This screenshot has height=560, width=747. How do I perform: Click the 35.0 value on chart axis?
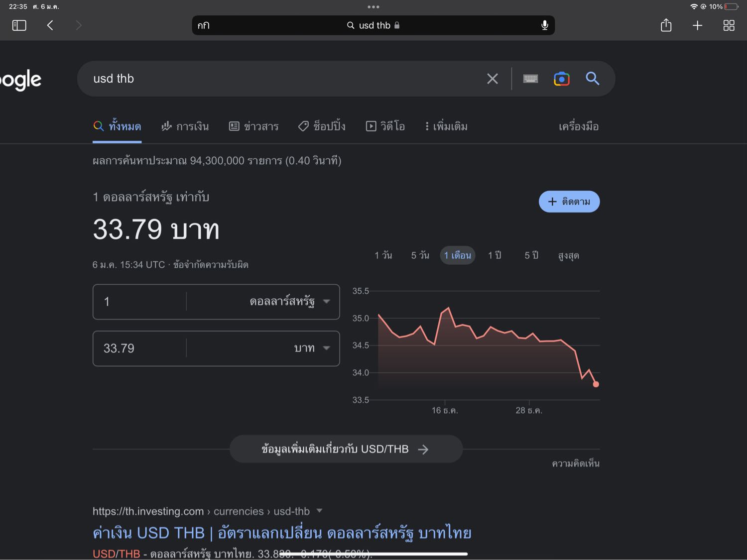361,319
